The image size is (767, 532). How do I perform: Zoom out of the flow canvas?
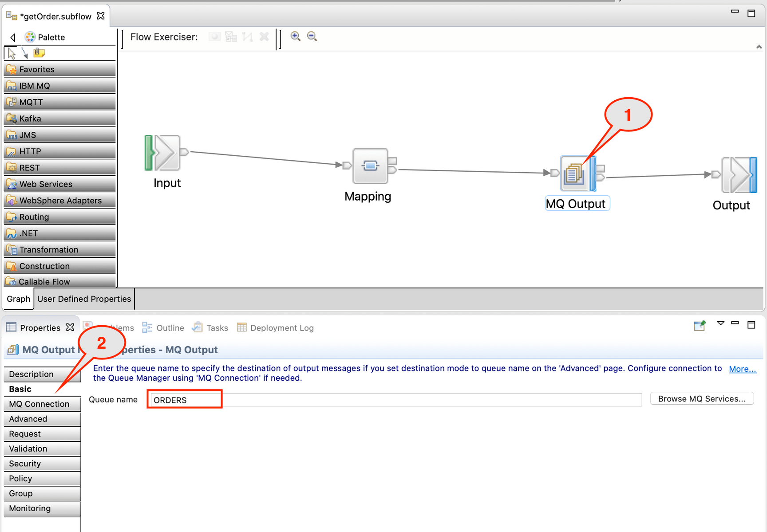pyautogui.click(x=312, y=36)
